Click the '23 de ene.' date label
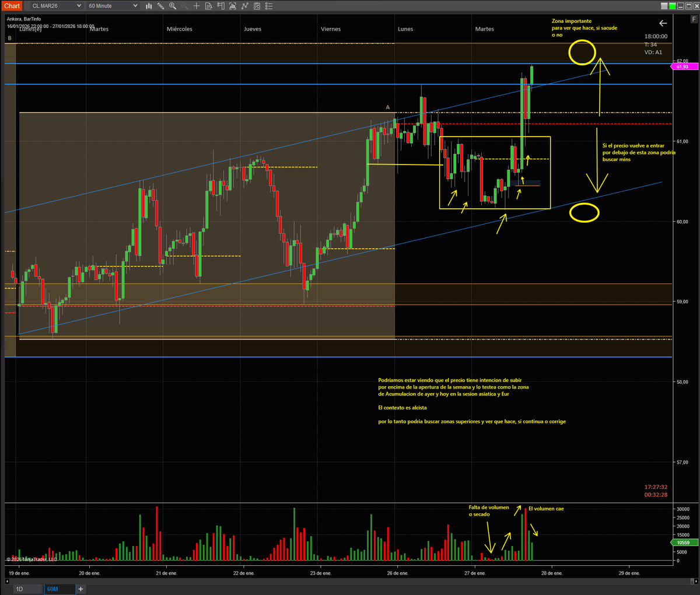Screen dimensions: 700x595 [320, 573]
